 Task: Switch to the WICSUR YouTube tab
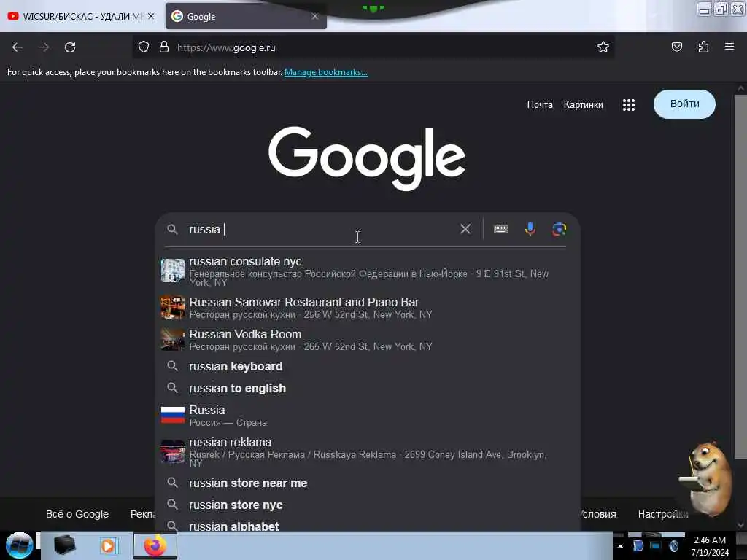tap(82, 16)
